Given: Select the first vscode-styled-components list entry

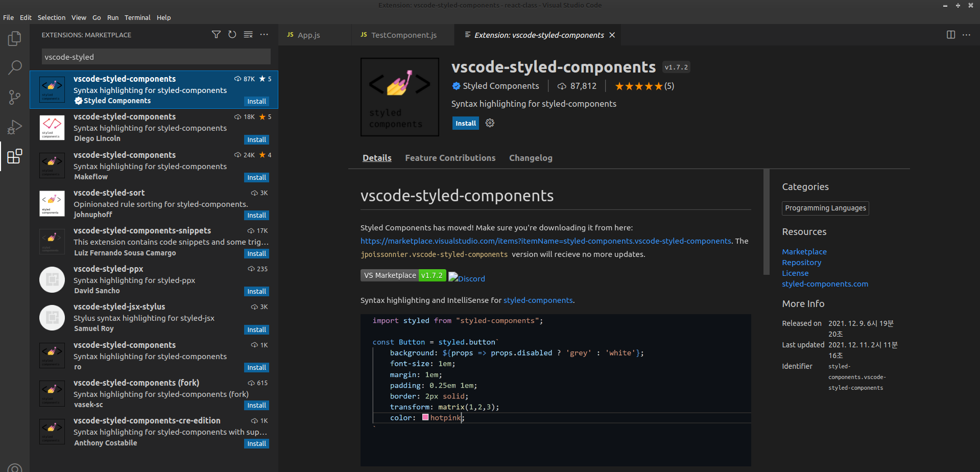Looking at the screenshot, I should (x=154, y=89).
